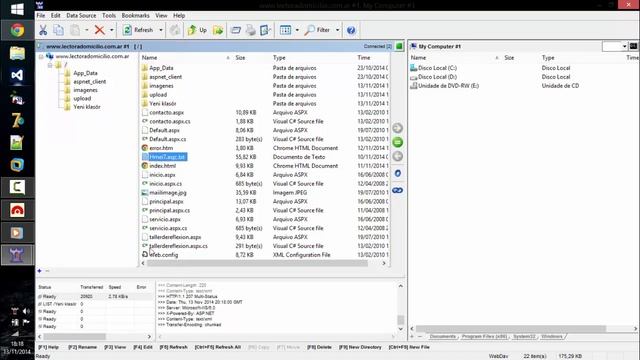Open the Delete icon dropdown arrow

click(x=111, y=30)
